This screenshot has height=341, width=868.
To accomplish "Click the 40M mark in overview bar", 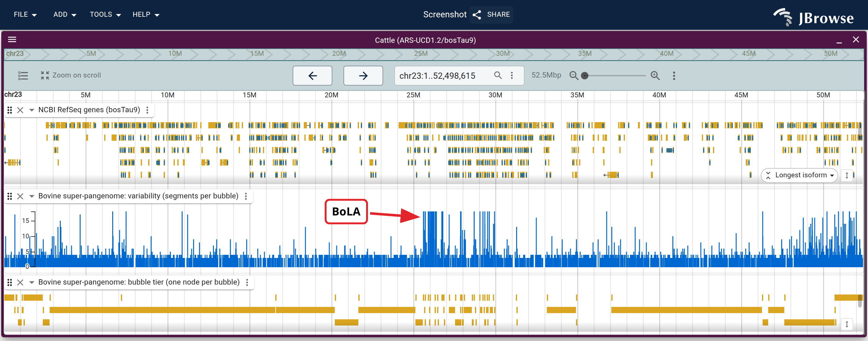I will coord(666,54).
